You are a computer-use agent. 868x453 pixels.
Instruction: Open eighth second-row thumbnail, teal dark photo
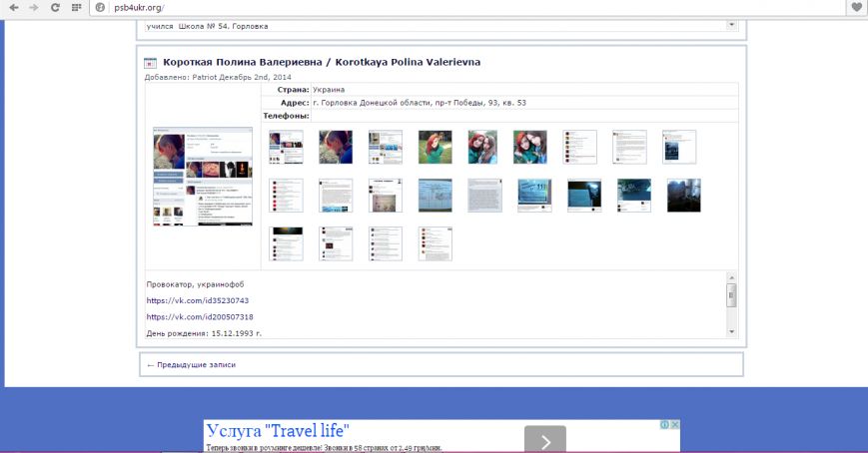pos(634,196)
